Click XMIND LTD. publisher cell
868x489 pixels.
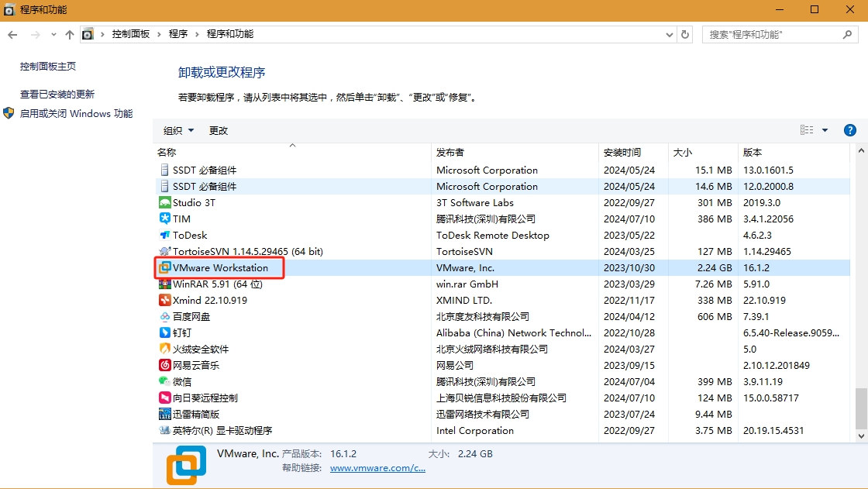[x=464, y=300]
